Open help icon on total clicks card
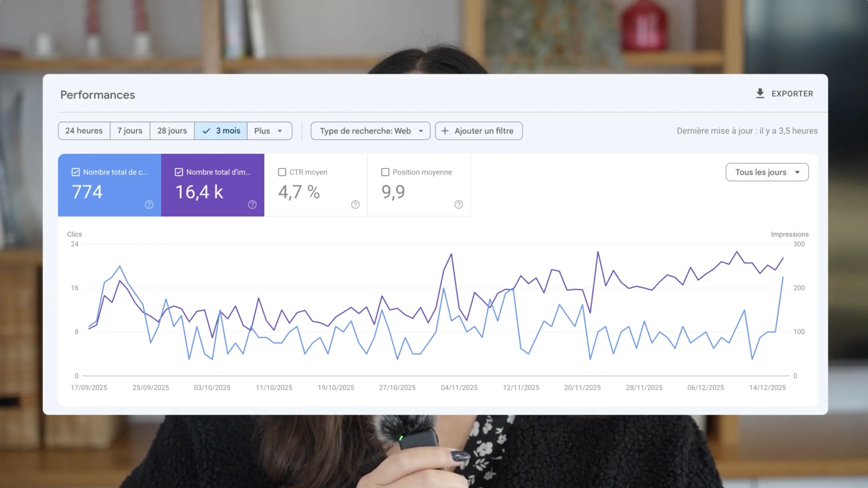This screenshot has height=488, width=868. (149, 204)
